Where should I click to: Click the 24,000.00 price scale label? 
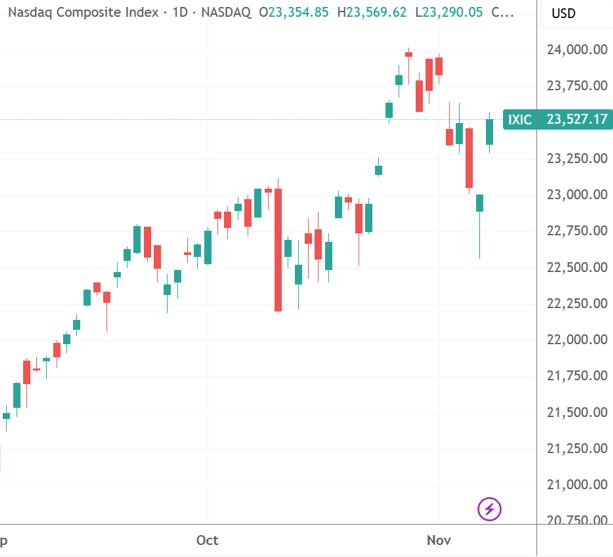pyautogui.click(x=576, y=49)
